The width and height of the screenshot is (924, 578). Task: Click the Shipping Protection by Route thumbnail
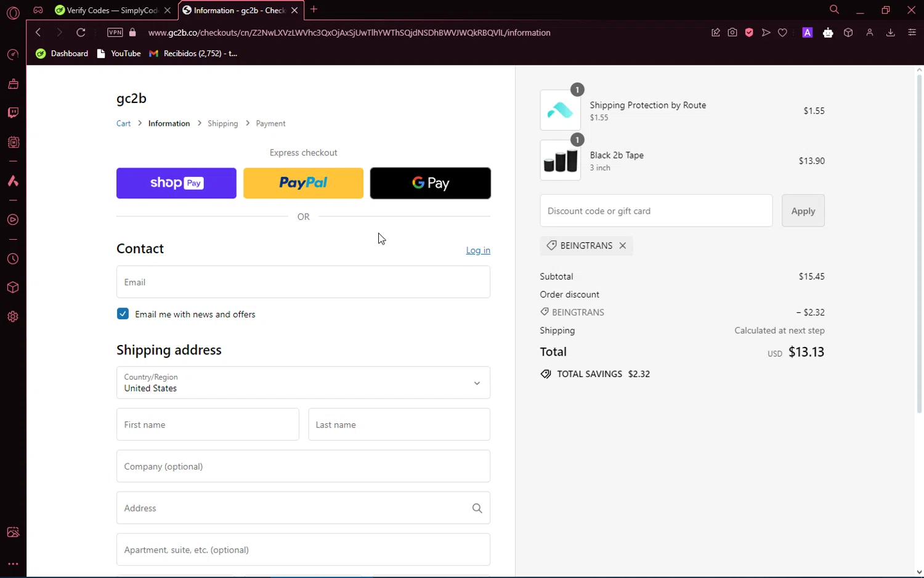coord(560,110)
